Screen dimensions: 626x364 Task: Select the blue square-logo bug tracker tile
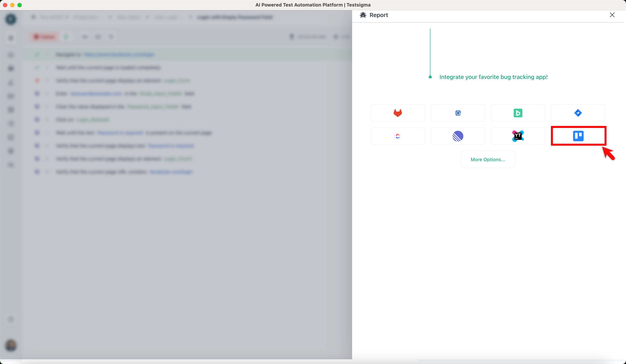(458, 113)
